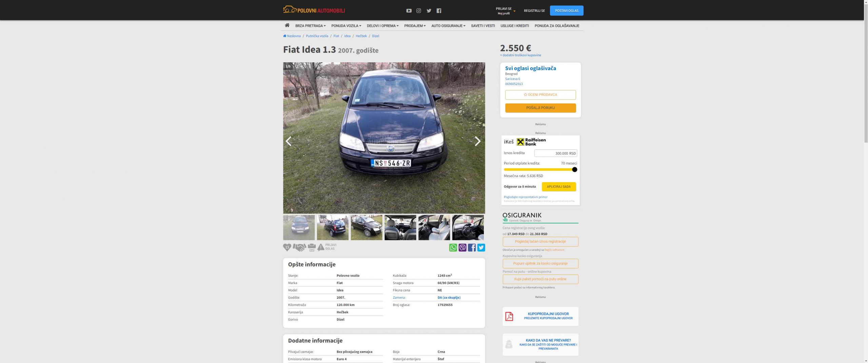
Task: Click the loan amount input field
Action: (555, 153)
